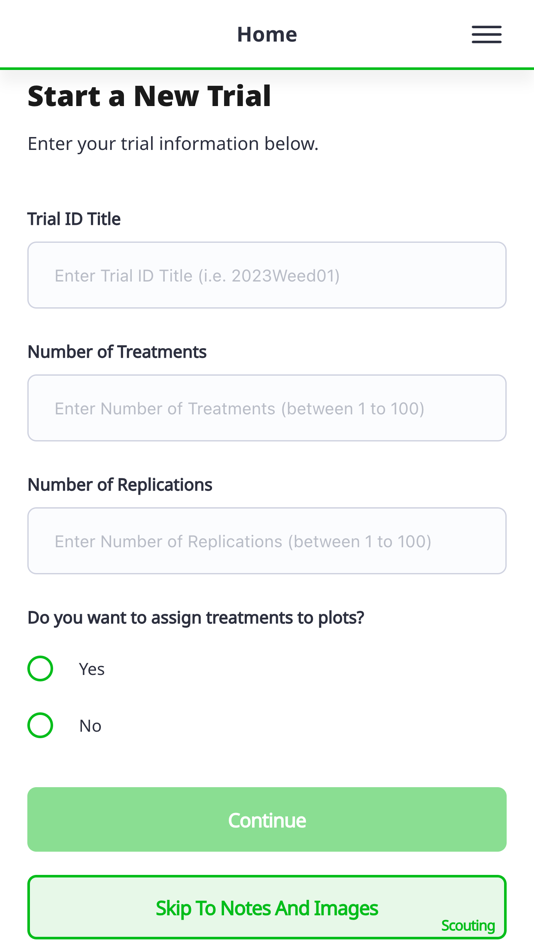534x950 pixels.
Task: Click the Number of Replications label
Action: tap(120, 485)
